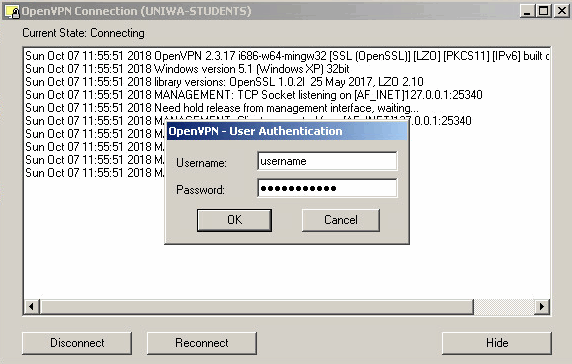
Task: Select the 'Need hold release from management interface' line
Action: point(222,108)
